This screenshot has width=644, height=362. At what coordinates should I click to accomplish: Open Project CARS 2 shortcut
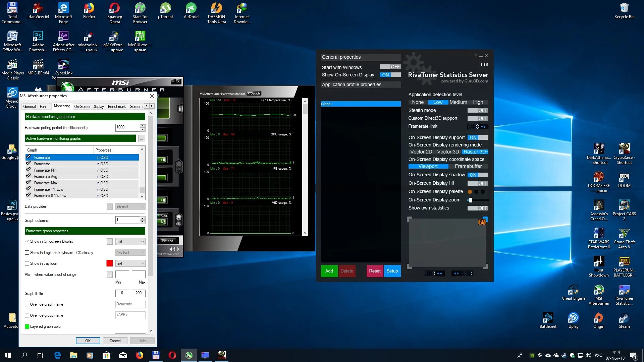click(624, 210)
